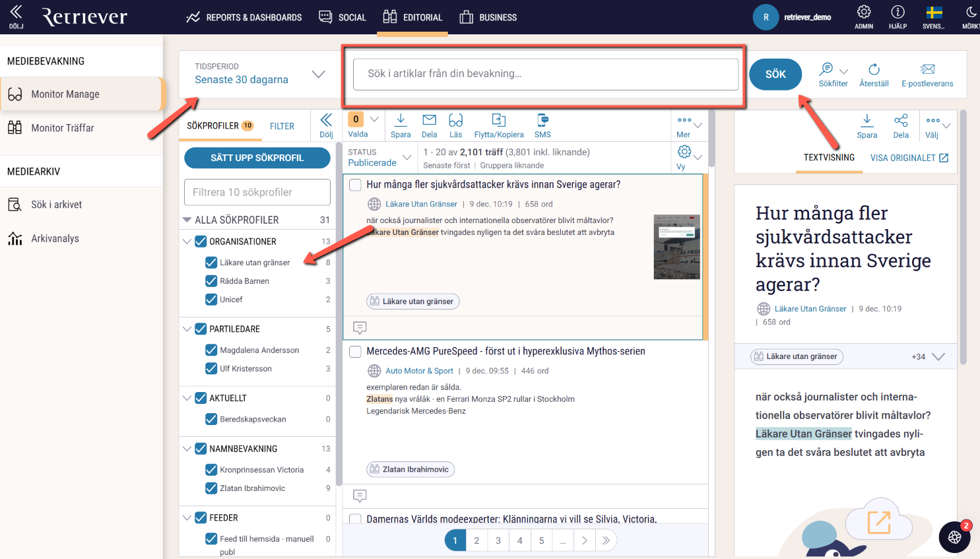Go to results page 2
Image resolution: width=980 pixels, height=559 pixels.
pos(476,541)
